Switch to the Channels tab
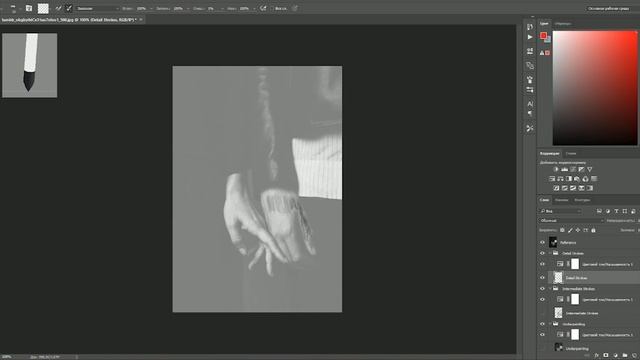This screenshot has height=360, width=640. tap(562, 200)
